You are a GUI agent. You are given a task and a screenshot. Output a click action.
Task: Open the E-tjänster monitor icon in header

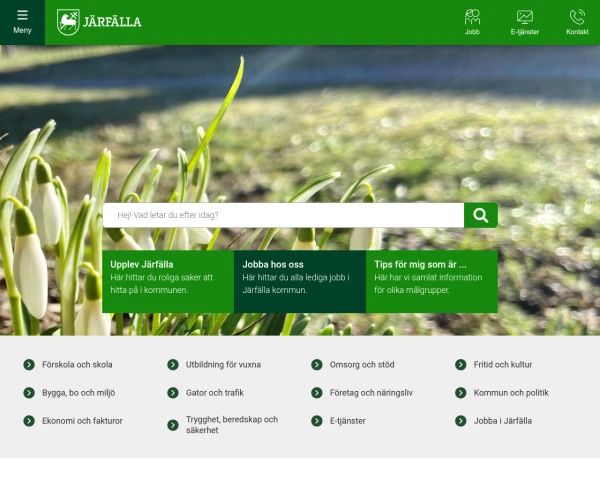click(524, 17)
